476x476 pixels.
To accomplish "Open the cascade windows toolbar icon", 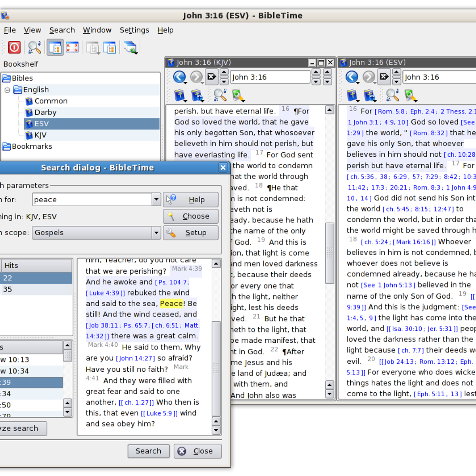I will [130, 48].
